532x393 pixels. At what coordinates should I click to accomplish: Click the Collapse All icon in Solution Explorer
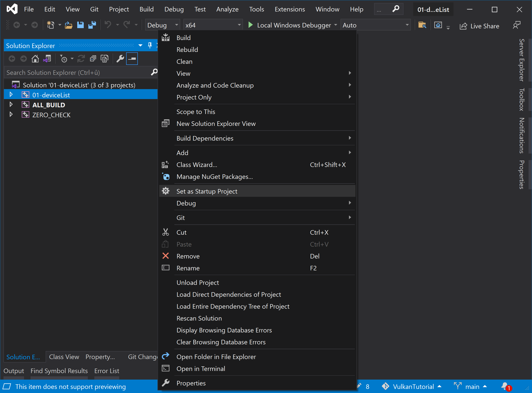tap(93, 59)
